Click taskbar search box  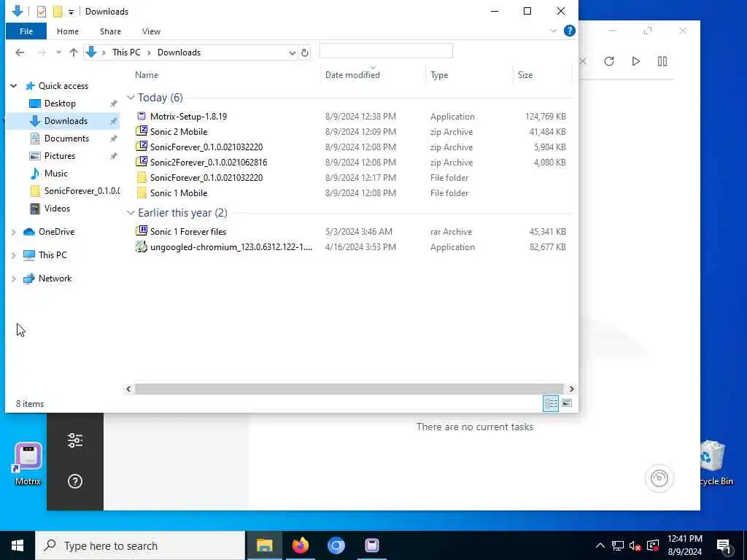[140, 545]
